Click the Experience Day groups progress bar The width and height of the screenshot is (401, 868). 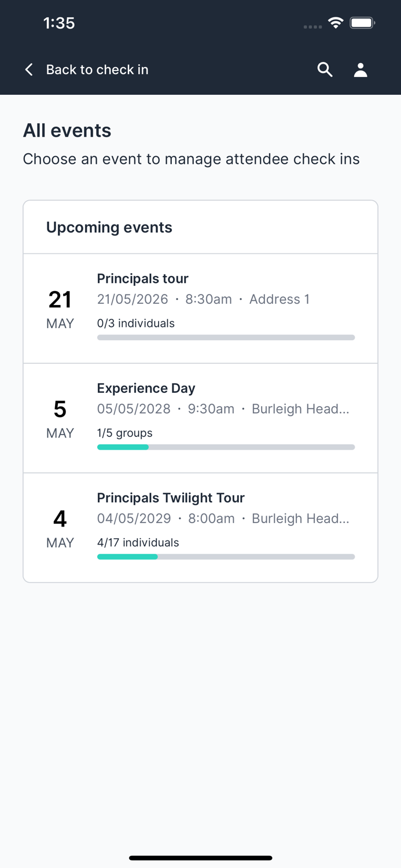point(226,447)
